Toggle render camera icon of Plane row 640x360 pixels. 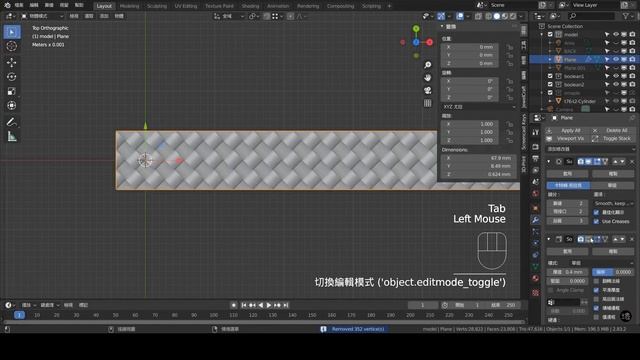tap(632, 60)
